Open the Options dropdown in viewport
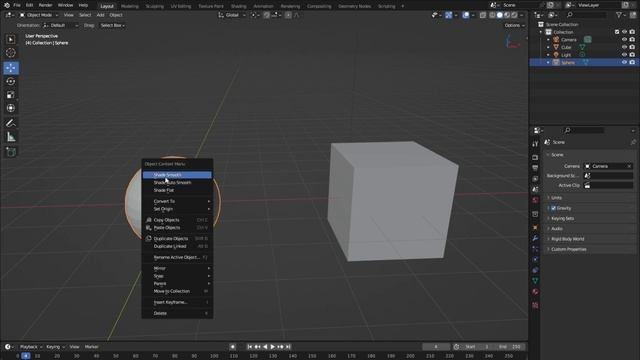This screenshot has width=640, height=360. [x=514, y=25]
